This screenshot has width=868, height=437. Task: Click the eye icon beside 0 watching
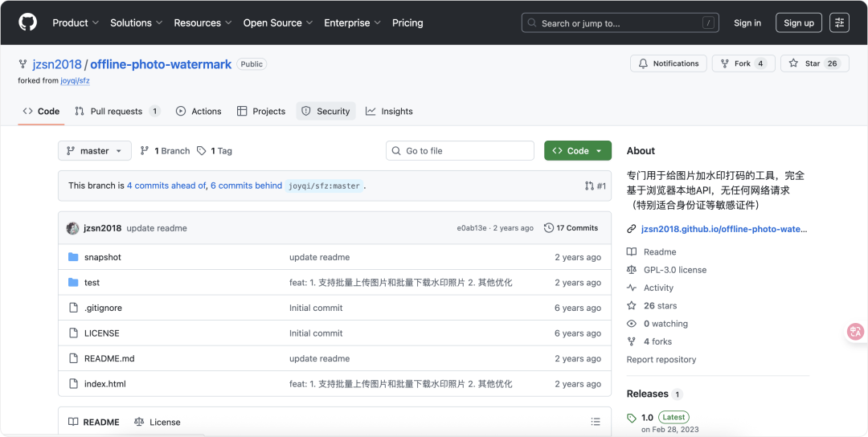coord(631,324)
